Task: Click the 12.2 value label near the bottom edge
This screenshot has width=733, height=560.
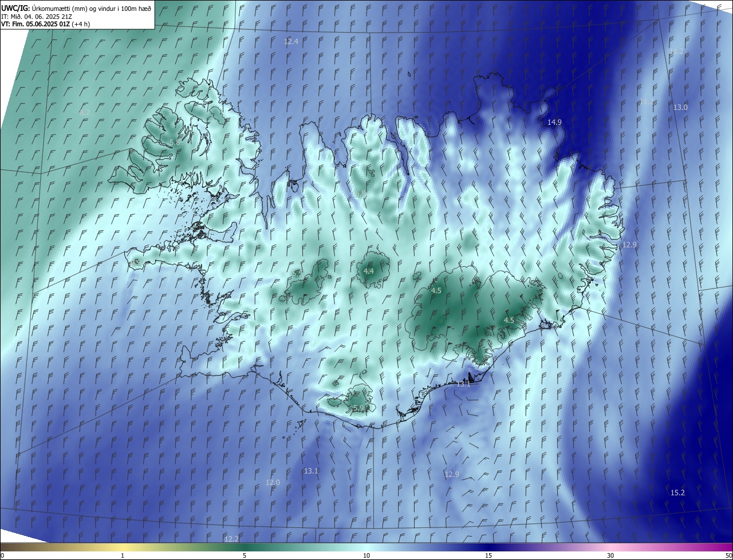Action: [x=231, y=539]
